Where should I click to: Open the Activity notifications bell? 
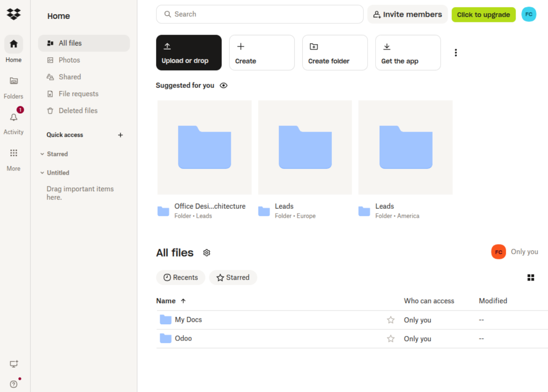(x=14, y=117)
